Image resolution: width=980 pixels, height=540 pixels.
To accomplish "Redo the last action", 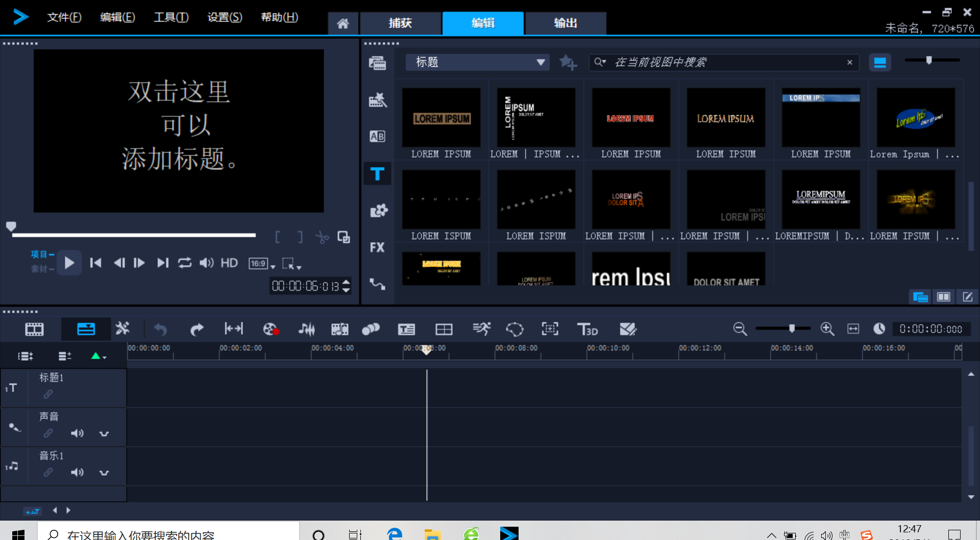I will pos(197,330).
